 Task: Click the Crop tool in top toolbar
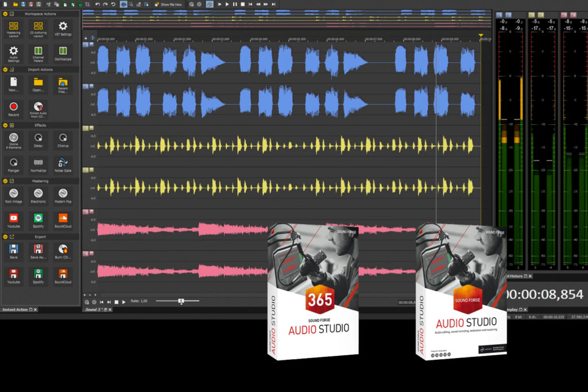(87, 4)
